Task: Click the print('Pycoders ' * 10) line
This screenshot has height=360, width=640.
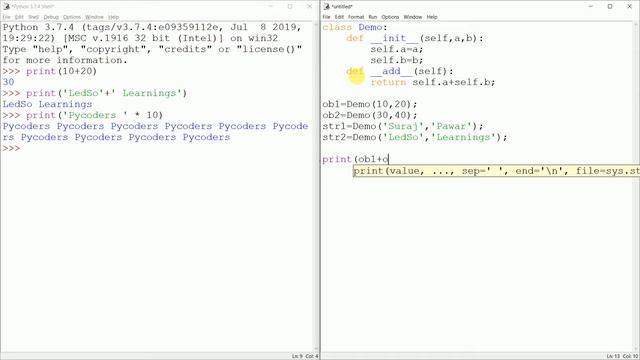Action: tap(83, 115)
